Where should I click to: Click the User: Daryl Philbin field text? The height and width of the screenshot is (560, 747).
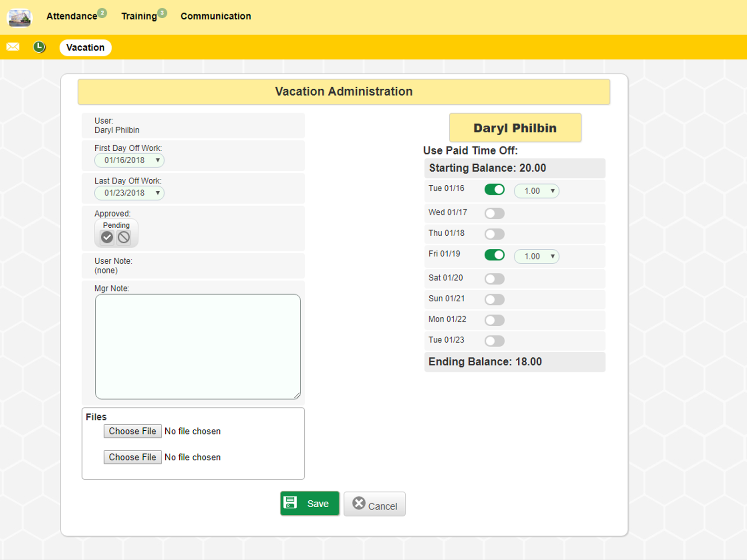(117, 126)
